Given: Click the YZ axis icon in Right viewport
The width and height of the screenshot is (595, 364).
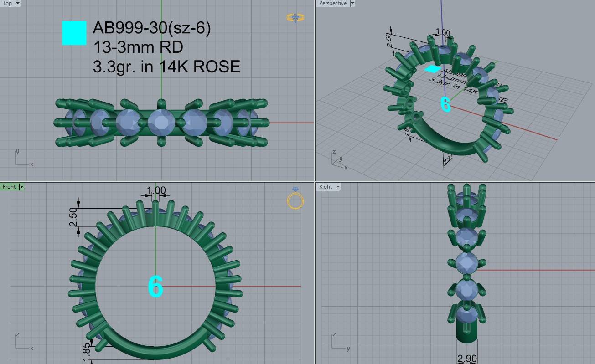Looking at the screenshot, I should click(x=338, y=342).
